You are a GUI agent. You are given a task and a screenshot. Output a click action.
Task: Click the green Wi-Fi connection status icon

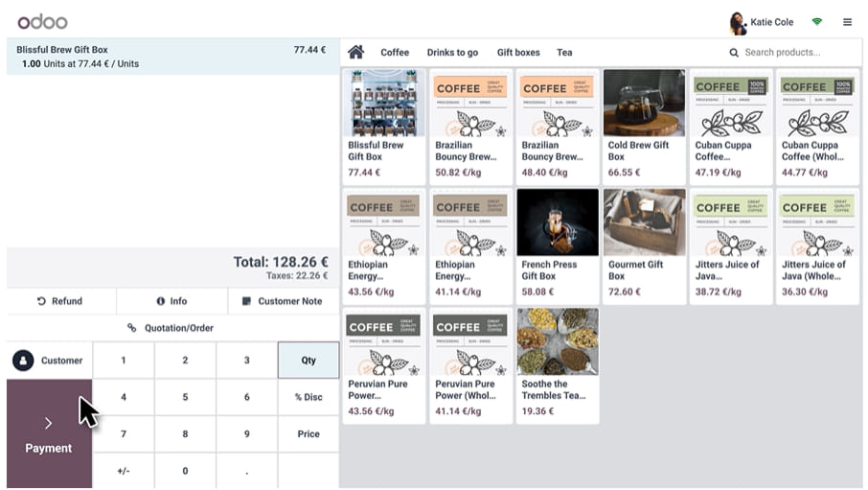point(817,22)
